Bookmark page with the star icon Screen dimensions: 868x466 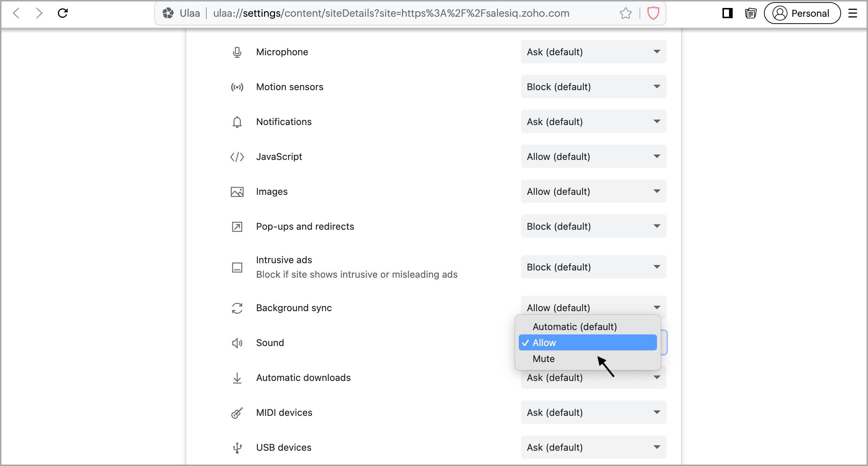pos(625,13)
